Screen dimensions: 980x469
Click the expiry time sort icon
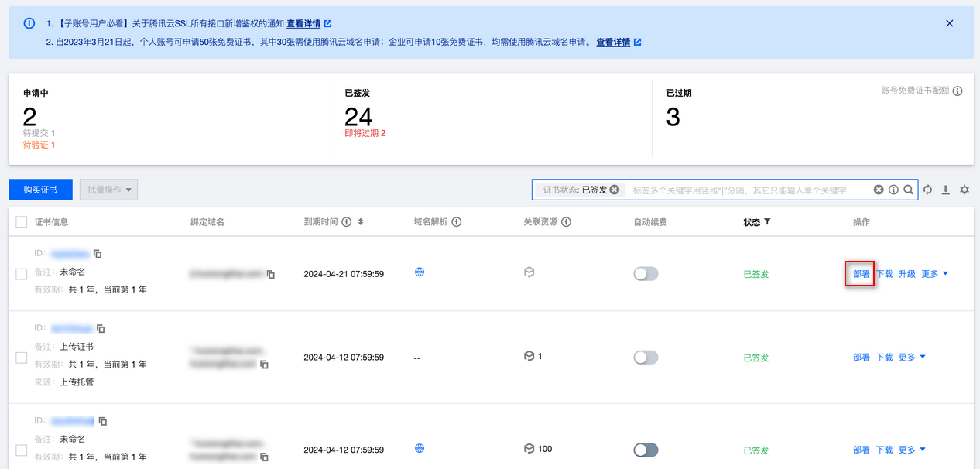click(360, 222)
